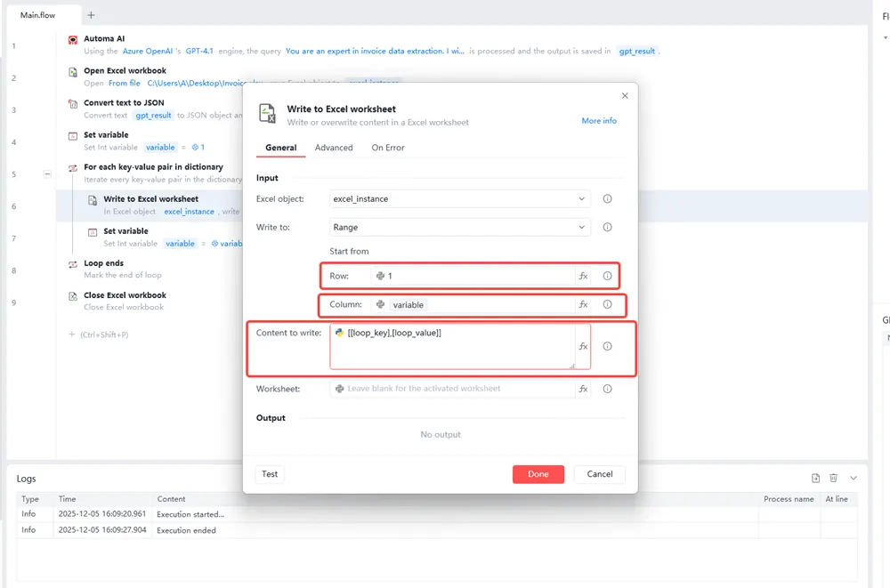This screenshot has height=588, width=890.
Task: Click the fx expression button for Row
Action: [583, 276]
